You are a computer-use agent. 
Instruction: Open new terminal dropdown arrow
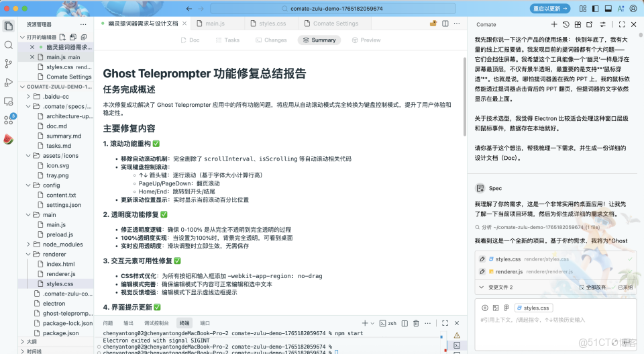click(x=372, y=323)
